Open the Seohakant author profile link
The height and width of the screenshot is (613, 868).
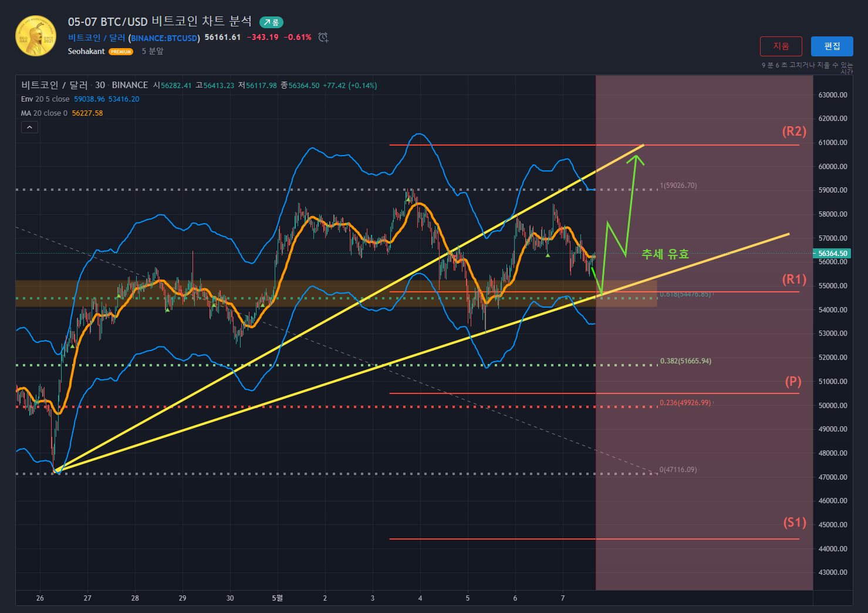pyautogui.click(x=86, y=52)
